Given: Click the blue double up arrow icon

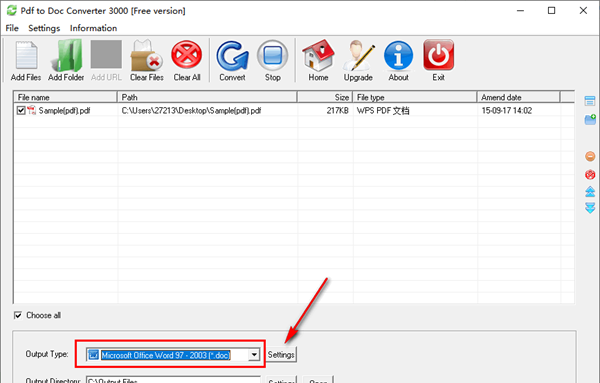Looking at the screenshot, I should tap(590, 192).
